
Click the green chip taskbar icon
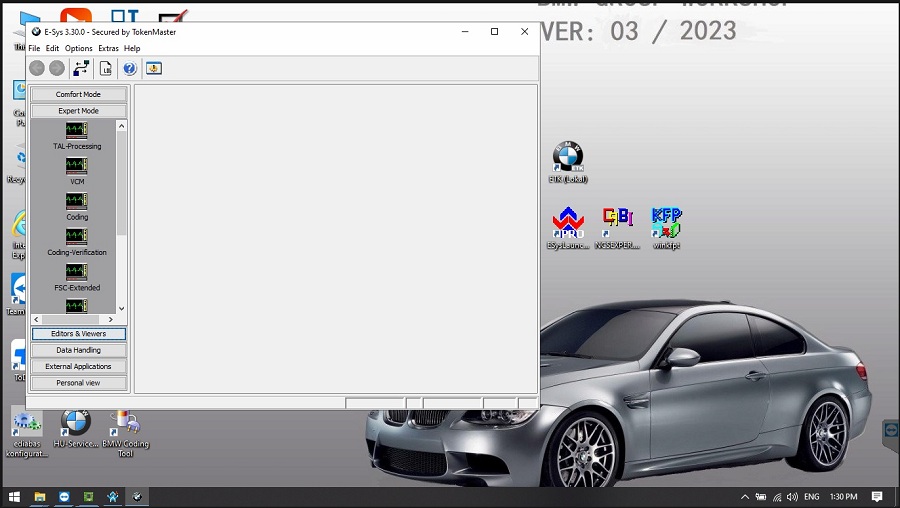coord(88,497)
